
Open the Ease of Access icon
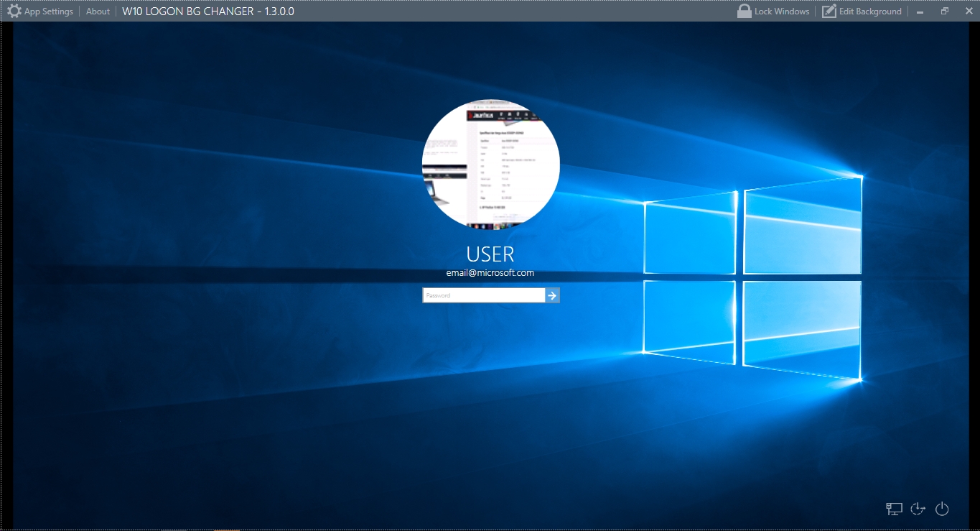click(918, 509)
